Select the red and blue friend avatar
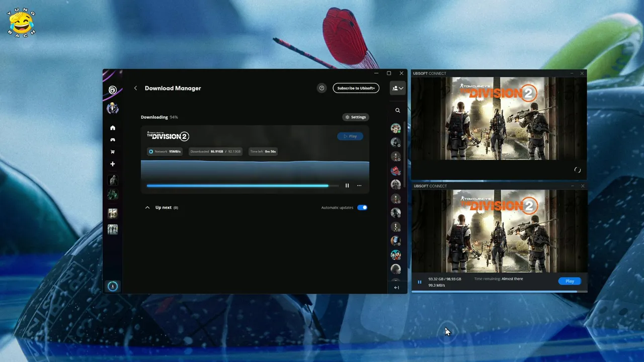 (x=396, y=170)
